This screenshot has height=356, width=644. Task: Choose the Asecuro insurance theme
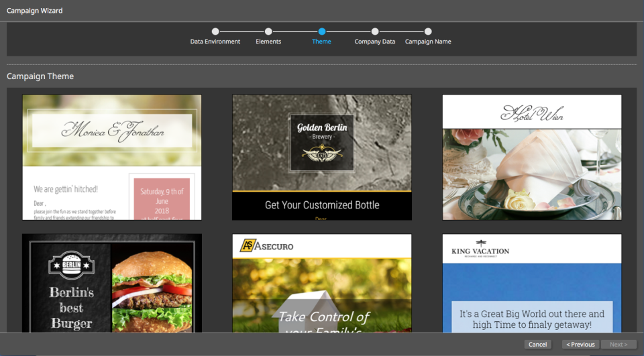[321, 283]
